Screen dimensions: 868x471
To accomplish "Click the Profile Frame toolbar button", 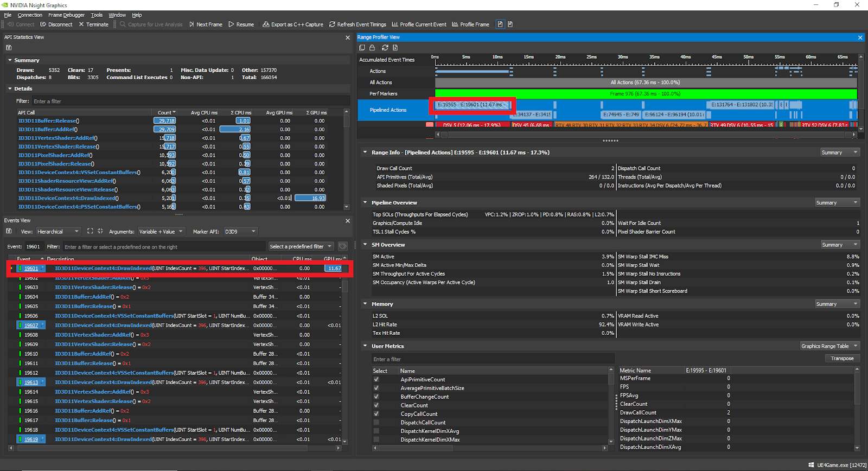I will (470, 24).
